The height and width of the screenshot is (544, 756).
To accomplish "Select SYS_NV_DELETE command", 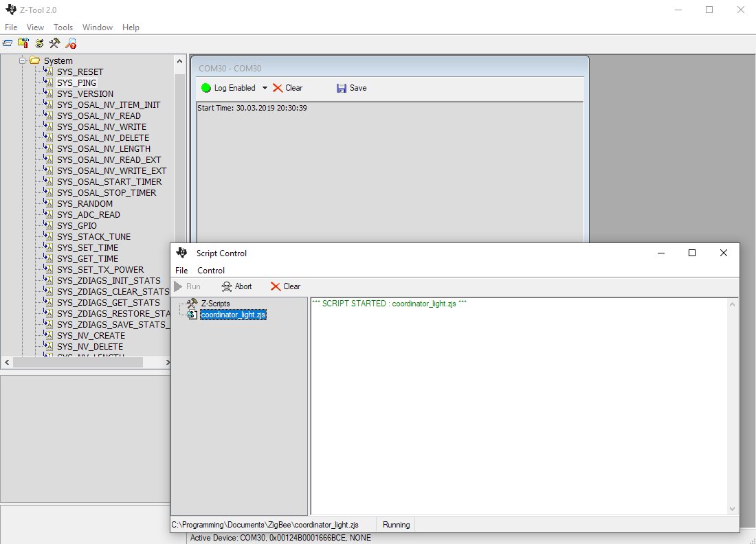I will pyautogui.click(x=90, y=346).
